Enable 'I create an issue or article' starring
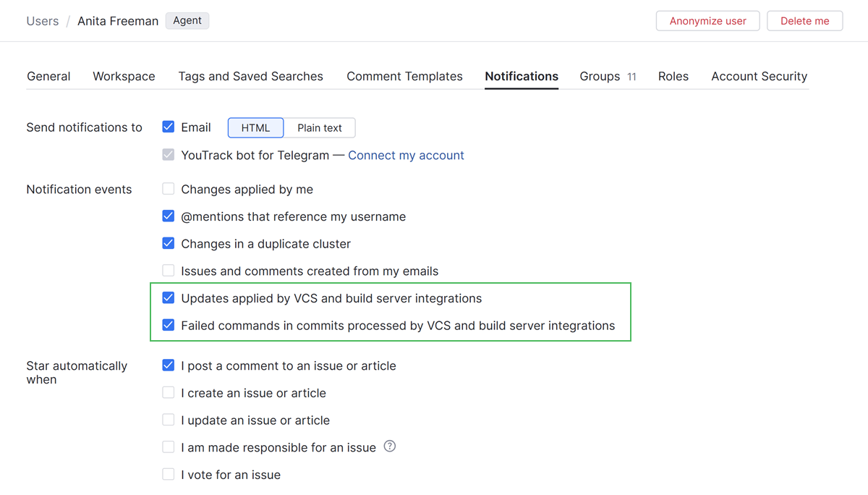 (169, 393)
